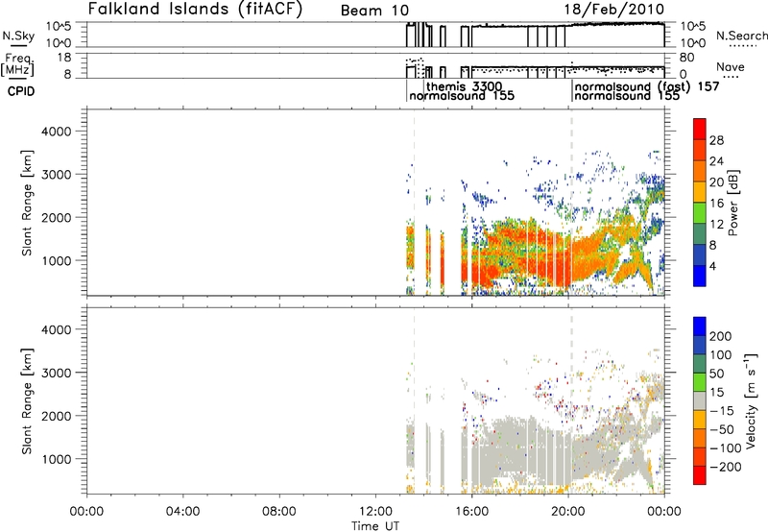Click the '20:00' time axis label

[x=567, y=512]
